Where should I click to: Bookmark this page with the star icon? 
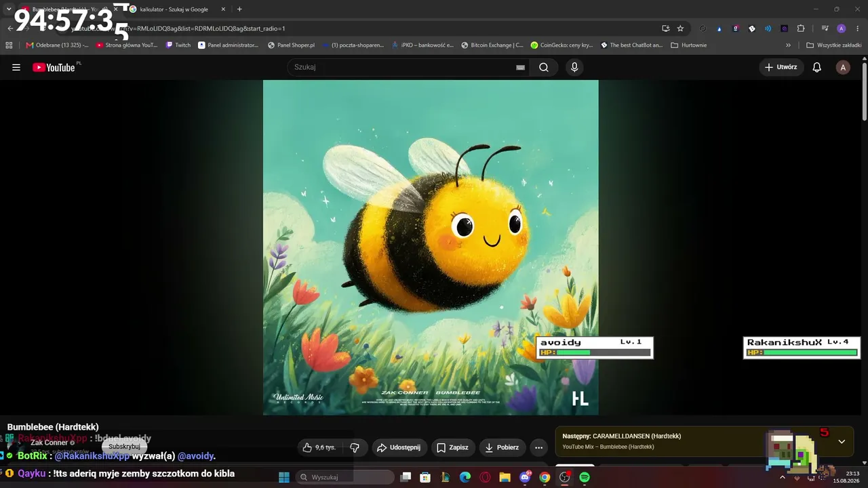(x=680, y=28)
